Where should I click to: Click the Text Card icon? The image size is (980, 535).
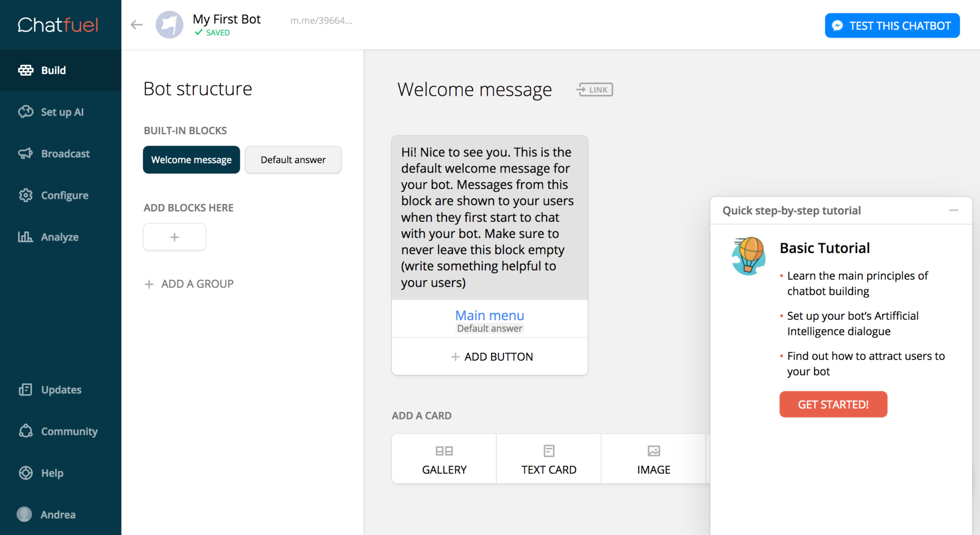coord(549,451)
